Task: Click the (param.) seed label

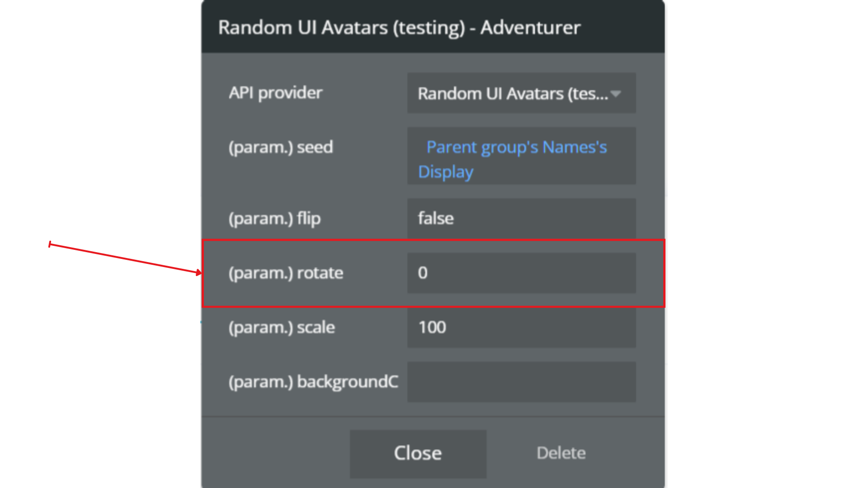Action: 281,148
